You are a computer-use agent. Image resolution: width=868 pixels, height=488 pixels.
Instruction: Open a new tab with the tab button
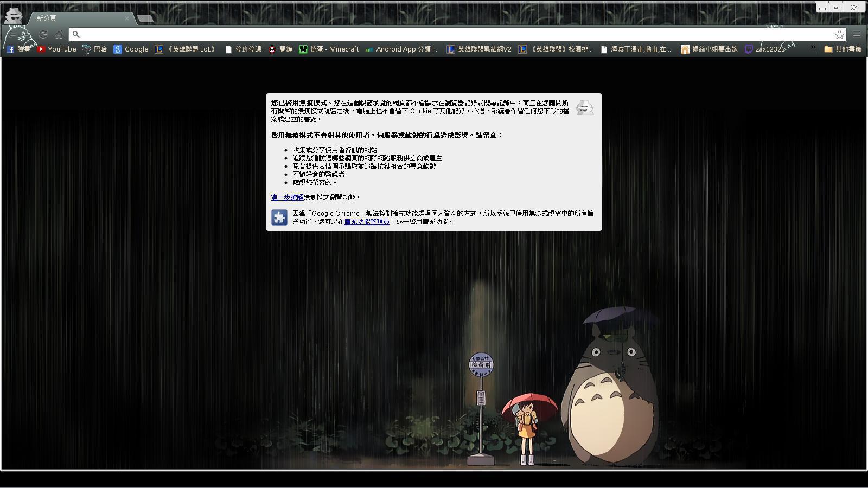145,18
